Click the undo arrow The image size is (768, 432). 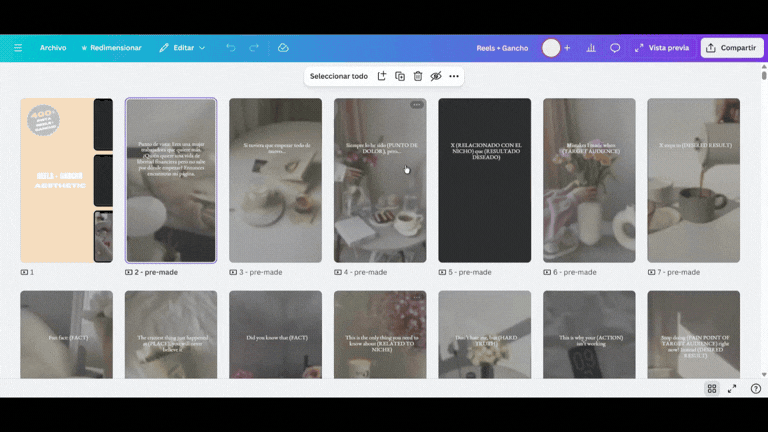pyautogui.click(x=231, y=48)
